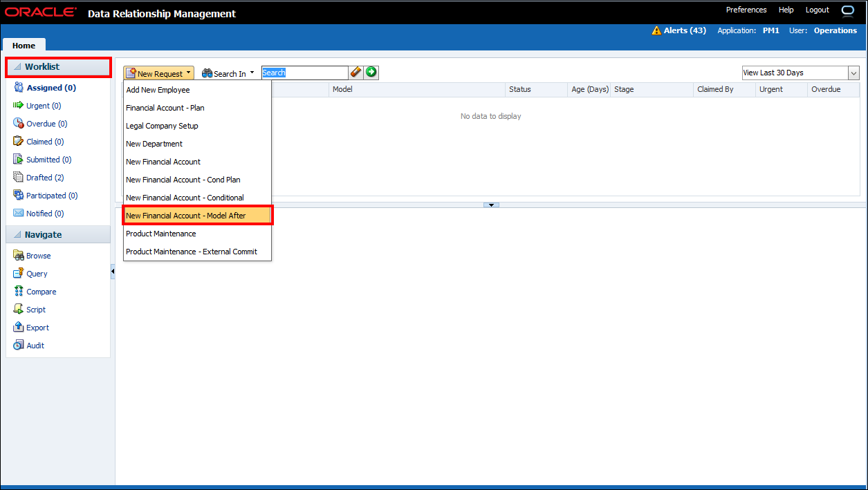The image size is (868, 490).
Task: Sort by the Claimed By column header
Action: [x=725, y=89]
